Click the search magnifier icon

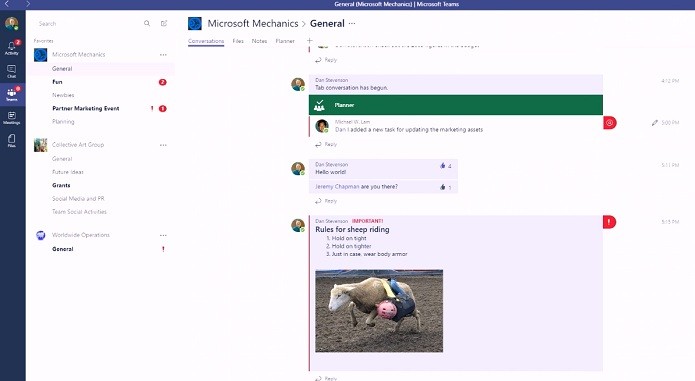pyautogui.click(x=147, y=23)
